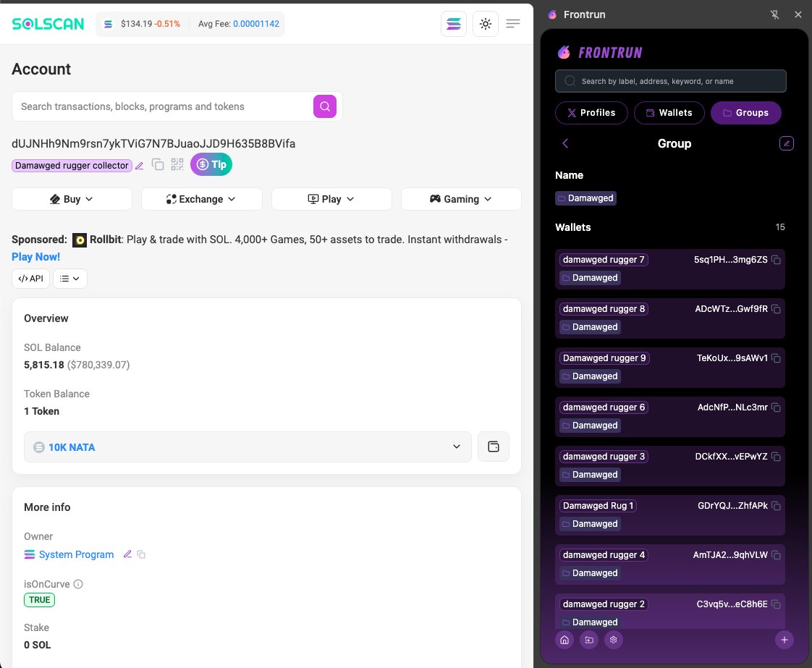The image size is (812, 668).
Task: Expand the Play dropdown
Action: [331, 199]
